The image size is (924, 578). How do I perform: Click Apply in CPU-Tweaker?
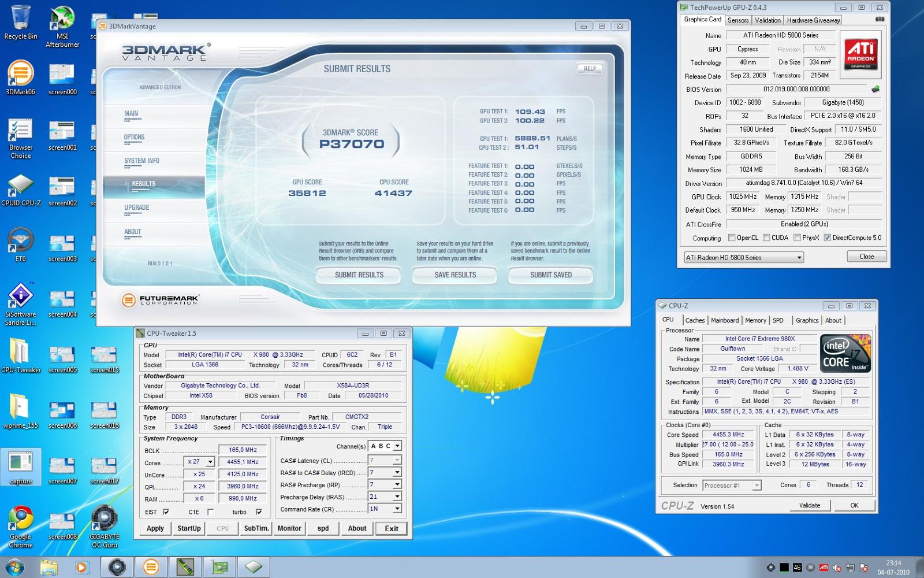155,528
